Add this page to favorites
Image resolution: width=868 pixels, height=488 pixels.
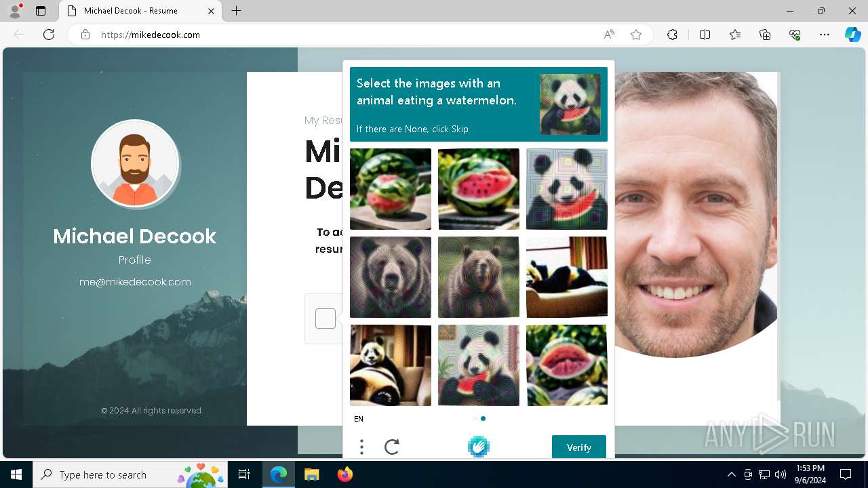pyautogui.click(x=636, y=35)
